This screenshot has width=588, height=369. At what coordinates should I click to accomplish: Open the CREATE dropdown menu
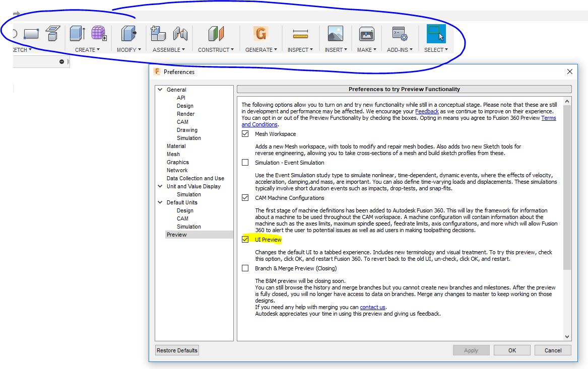coord(87,49)
